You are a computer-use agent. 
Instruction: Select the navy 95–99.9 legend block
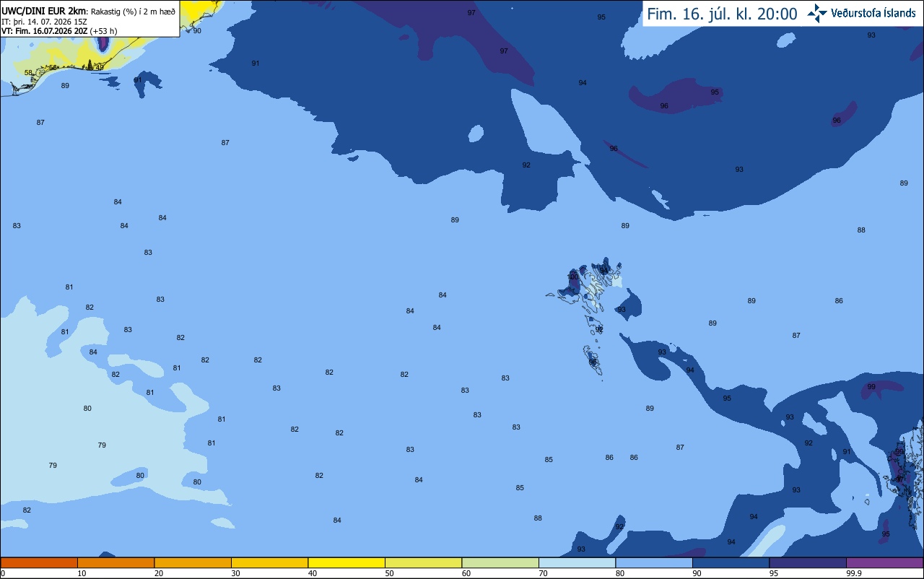coord(808,562)
